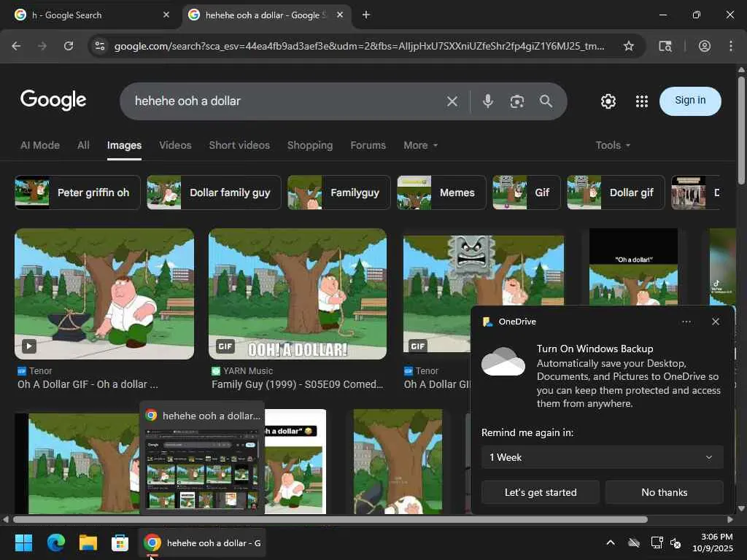The width and height of the screenshot is (747, 560).
Task: Open Google quick settings gear
Action: (608, 101)
